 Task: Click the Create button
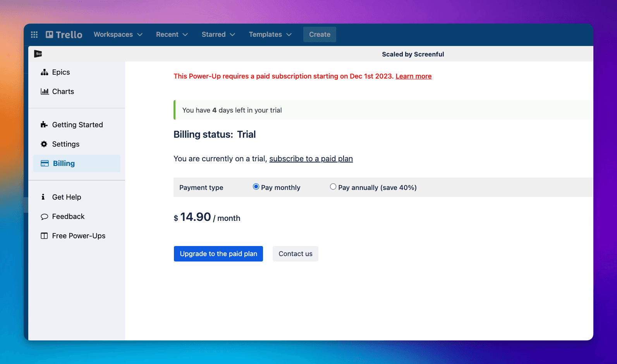point(320,34)
